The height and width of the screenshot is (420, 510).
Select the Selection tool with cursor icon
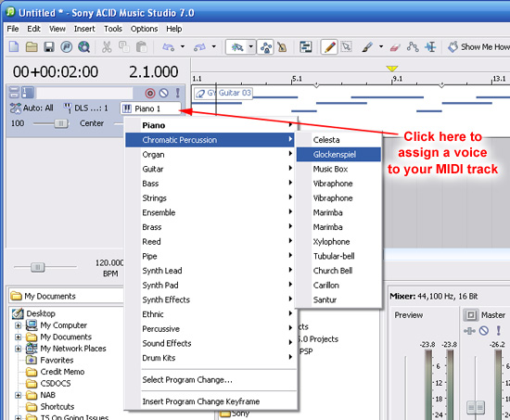(x=347, y=47)
